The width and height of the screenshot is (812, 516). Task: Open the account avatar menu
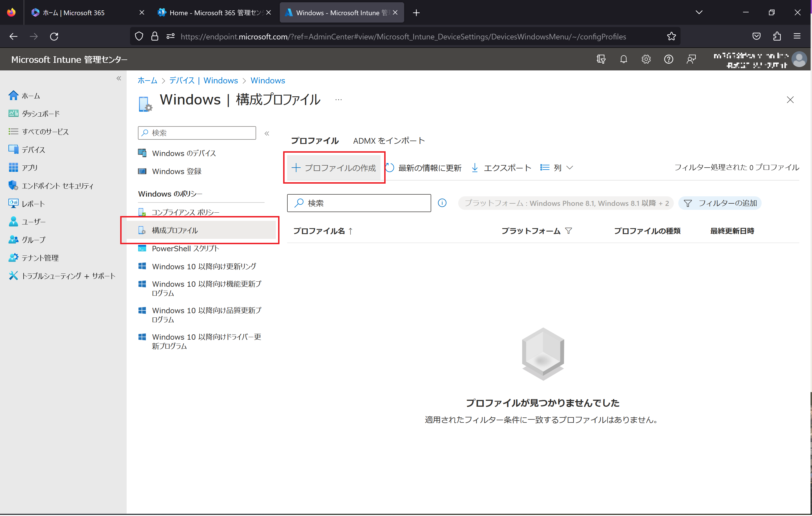[x=799, y=59]
